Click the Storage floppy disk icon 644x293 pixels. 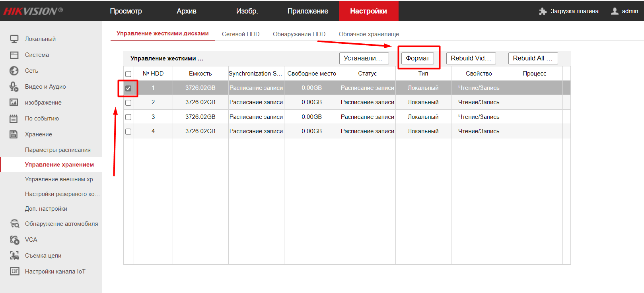pos(14,134)
